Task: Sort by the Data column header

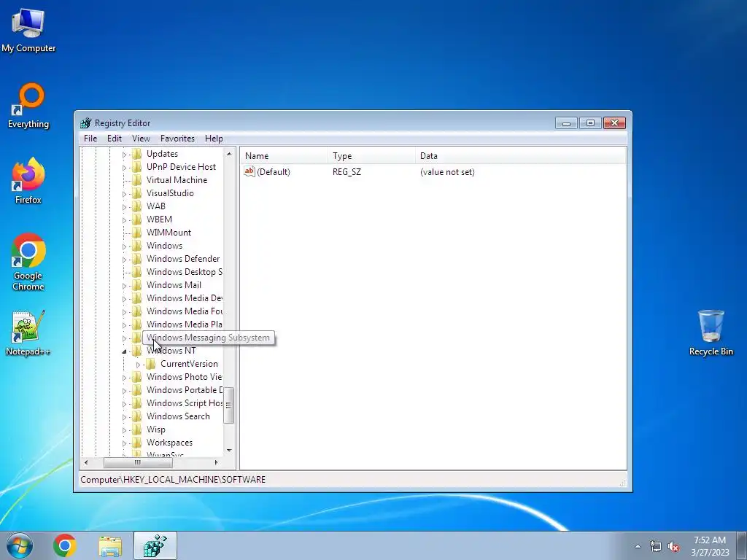Action: click(521, 156)
